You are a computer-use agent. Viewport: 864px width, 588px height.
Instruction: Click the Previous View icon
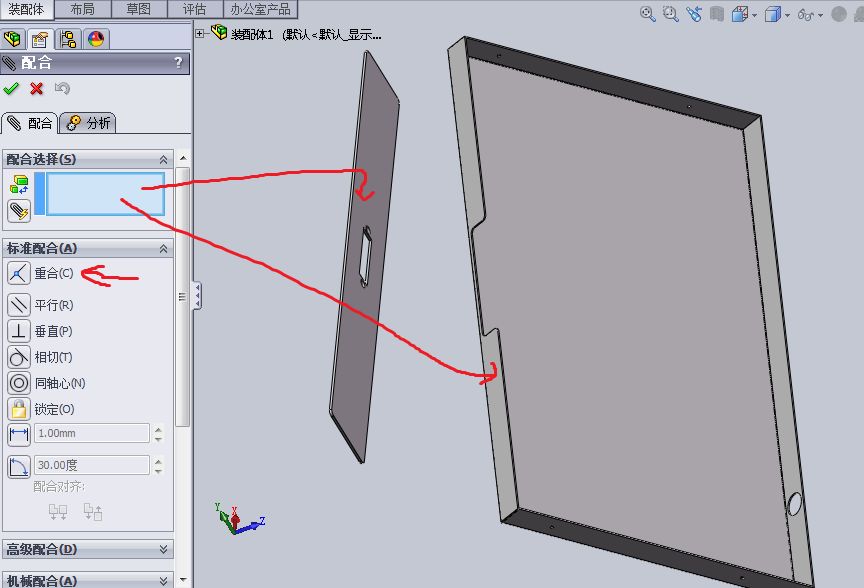pos(694,14)
